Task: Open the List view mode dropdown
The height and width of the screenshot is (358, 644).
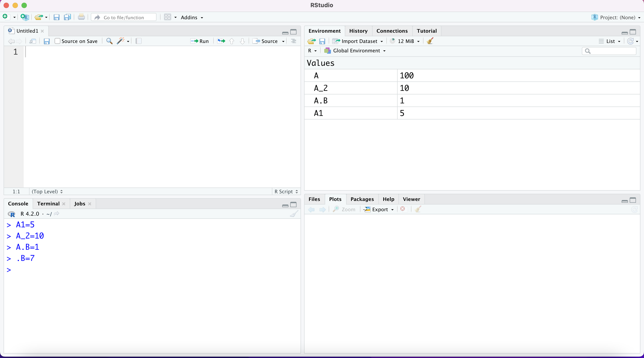Action: tap(610, 41)
